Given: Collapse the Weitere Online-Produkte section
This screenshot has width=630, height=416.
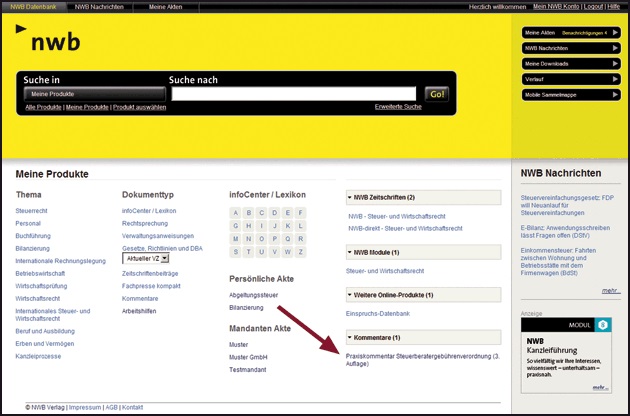Looking at the screenshot, I should [350, 295].
